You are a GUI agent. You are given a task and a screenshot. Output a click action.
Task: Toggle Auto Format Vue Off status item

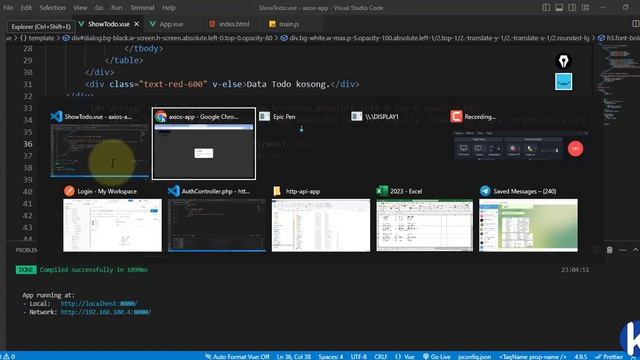coord(237,356)
